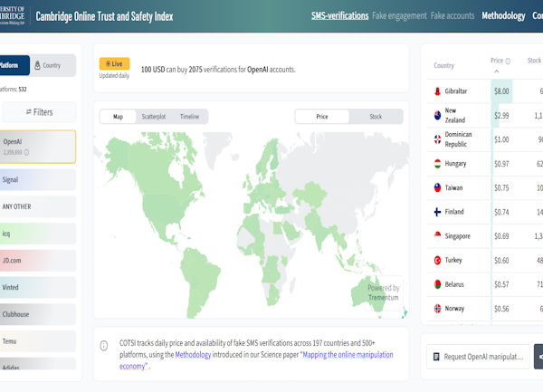
Task: Click the New Zealand flag icon
Action: tap(437, 116)
